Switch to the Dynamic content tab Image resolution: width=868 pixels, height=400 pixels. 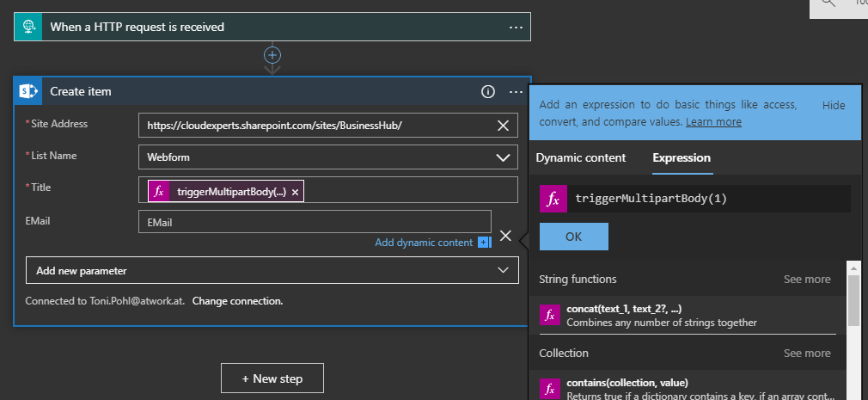coord(580,157)
